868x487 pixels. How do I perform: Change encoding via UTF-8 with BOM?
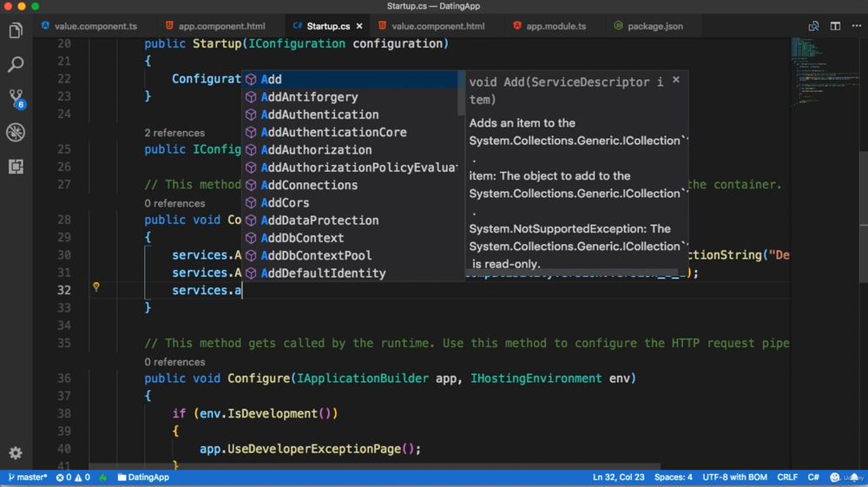734,477
